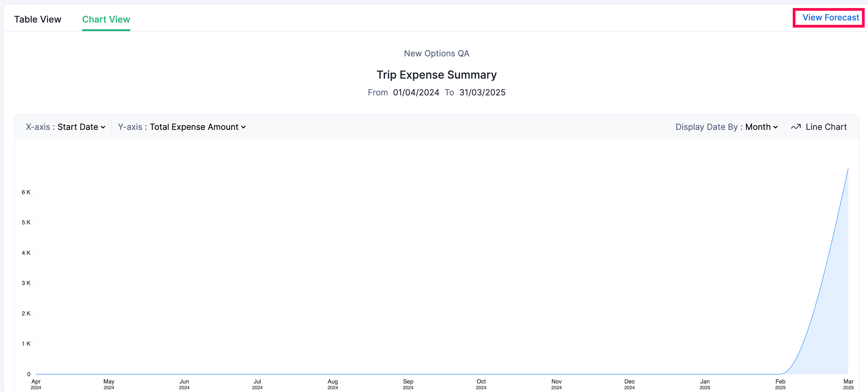Switch to the Table View tab
This screenshot has width=868, height=392.
[x=37, y=19]
